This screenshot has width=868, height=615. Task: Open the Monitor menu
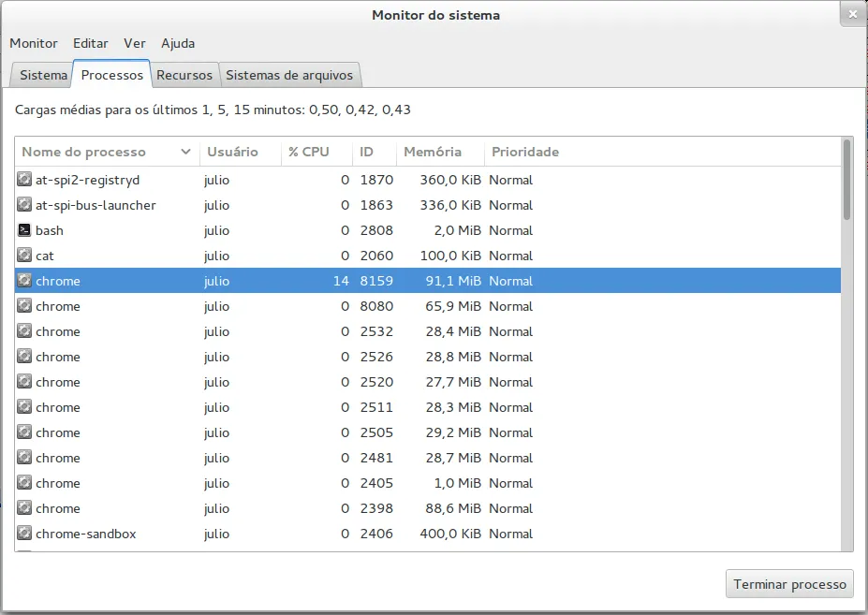coord(34,43)
